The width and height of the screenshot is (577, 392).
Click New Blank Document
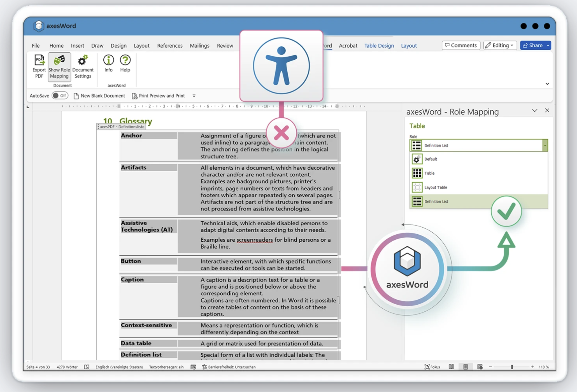(x=99, y=96)
